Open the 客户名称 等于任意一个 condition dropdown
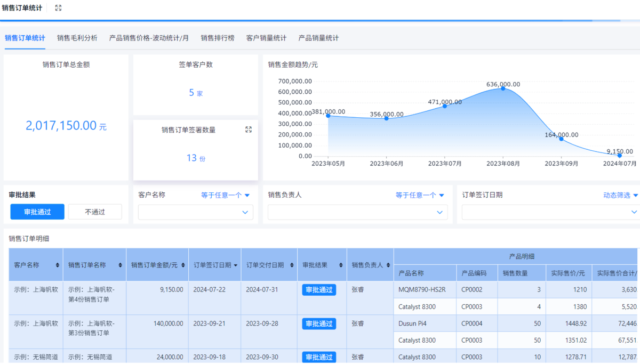 [225, 195]
